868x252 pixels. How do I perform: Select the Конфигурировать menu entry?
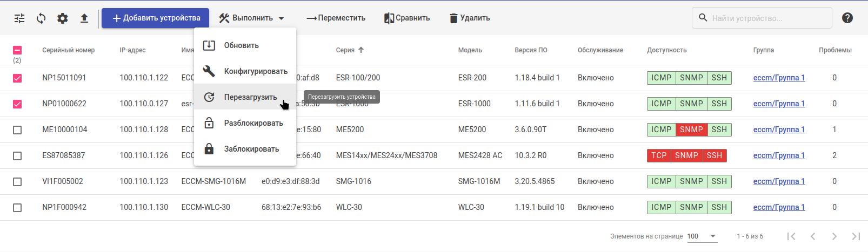pos(255,71)
